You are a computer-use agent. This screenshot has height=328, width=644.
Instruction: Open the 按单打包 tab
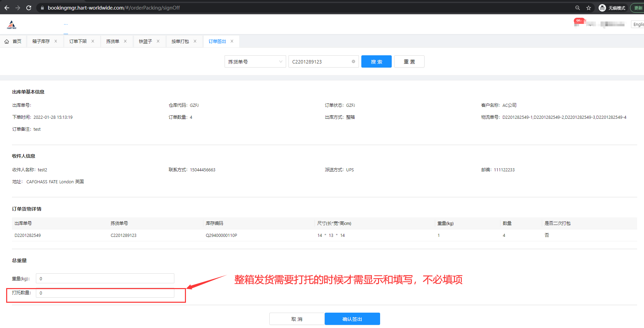point(180,41)
